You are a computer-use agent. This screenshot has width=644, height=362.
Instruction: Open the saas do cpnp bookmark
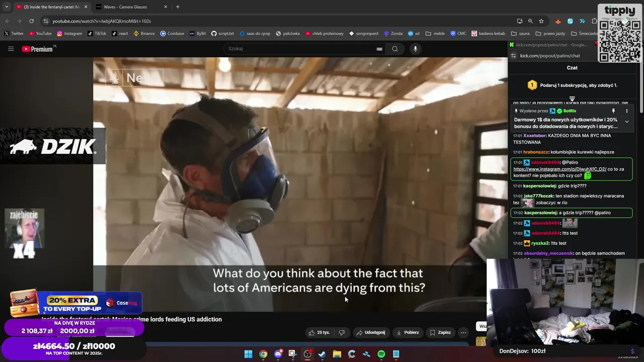tap(255, 34)
